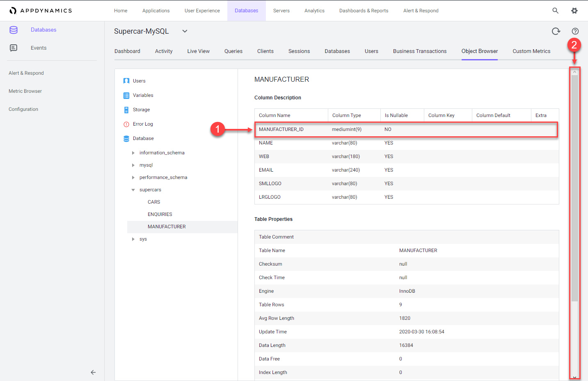Click the vertical scrollbar thumb
This screenshot has width=588, height=381.
click(574, 188)
